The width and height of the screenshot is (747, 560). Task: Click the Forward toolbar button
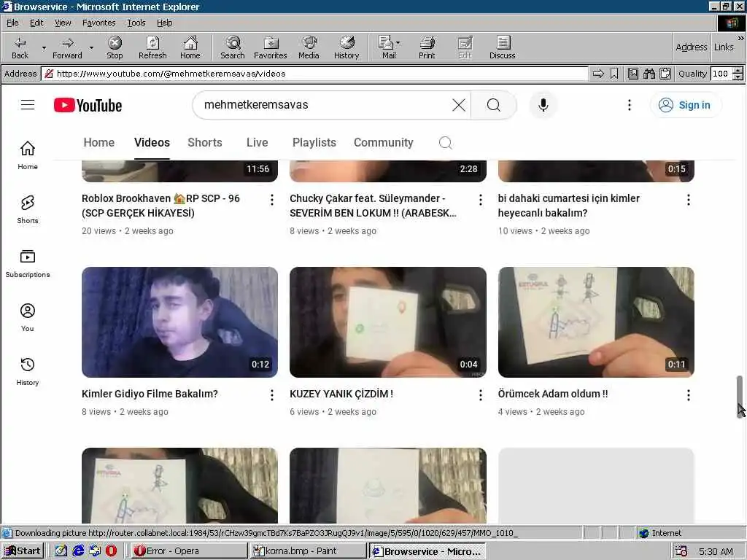click(x=67, y=47)
